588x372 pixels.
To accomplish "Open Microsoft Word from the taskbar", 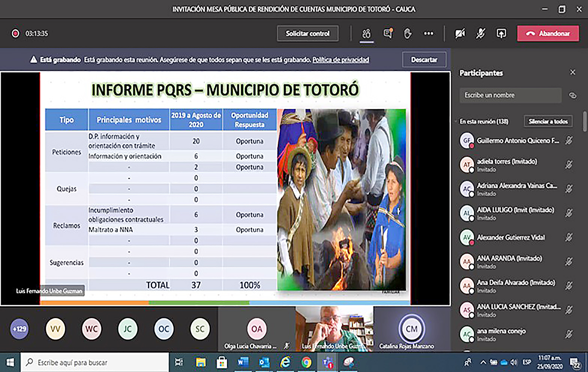I will coord(243,362).
